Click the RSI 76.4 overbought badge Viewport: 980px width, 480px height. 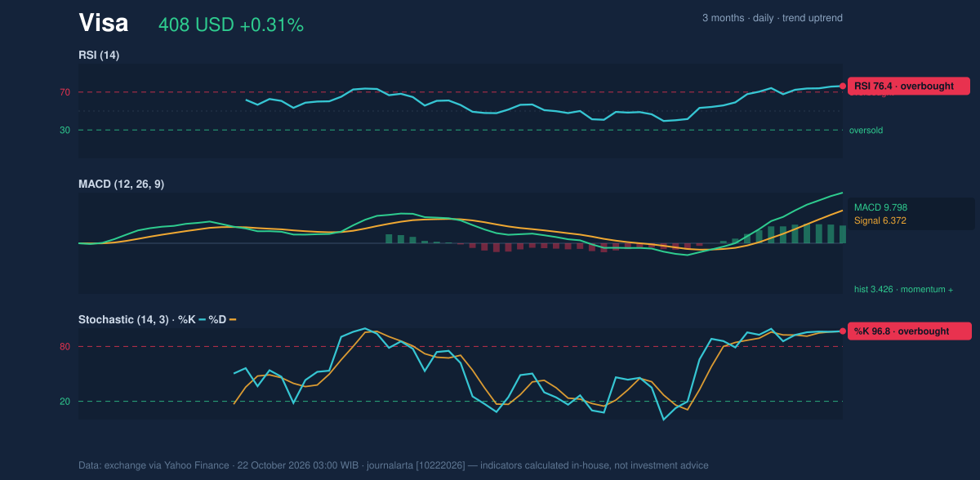pyautogui.click(x=909, y=86)
